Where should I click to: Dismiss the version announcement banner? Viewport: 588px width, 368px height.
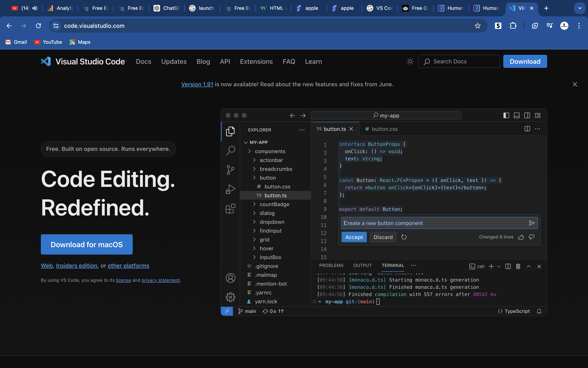pos(575,84)
